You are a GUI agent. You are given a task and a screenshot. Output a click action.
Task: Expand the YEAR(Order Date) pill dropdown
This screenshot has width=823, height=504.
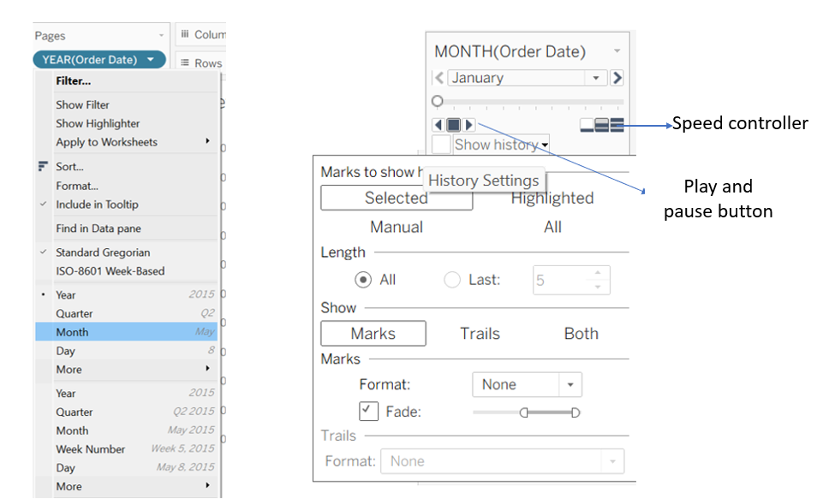(151, 60)
